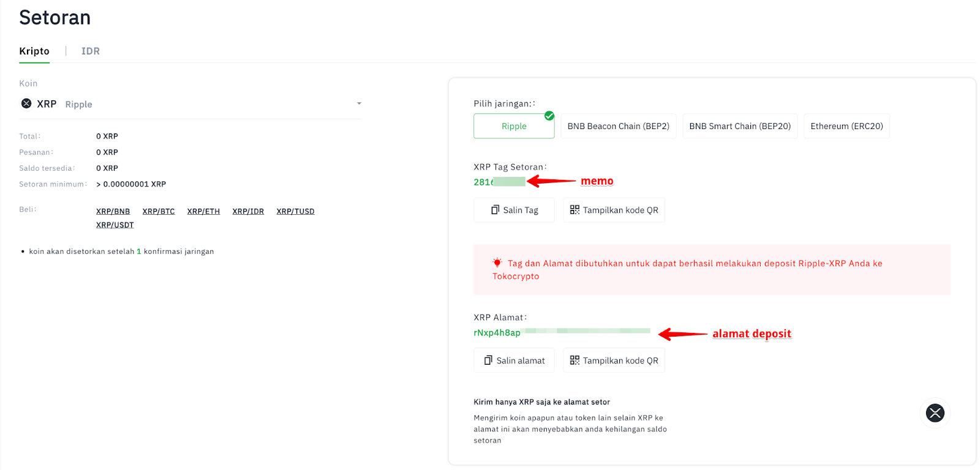Open the XRP/TUSD trading pair link

295,211
